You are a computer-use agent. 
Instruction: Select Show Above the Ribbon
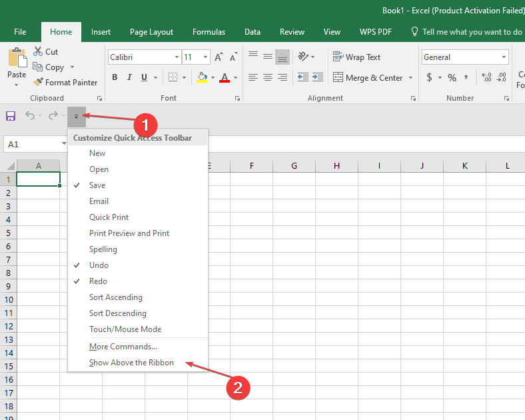(131, 363)
